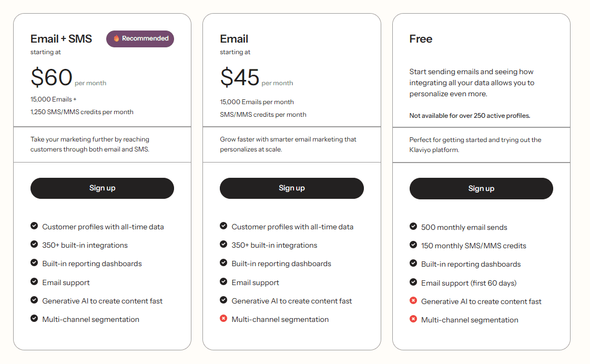Click the Recommended badge
590x364 pixels.
140,39
